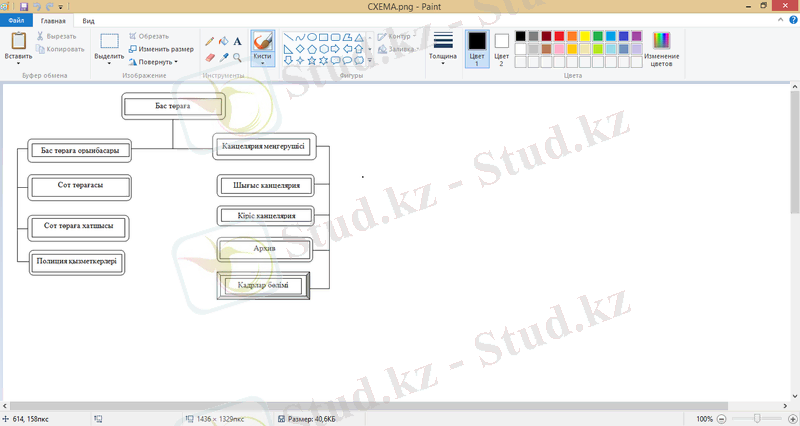Image resolution: width=800 pixels, height=426 pixels.
Task: Select the Magnifier tool
Action: click(237, 58)
